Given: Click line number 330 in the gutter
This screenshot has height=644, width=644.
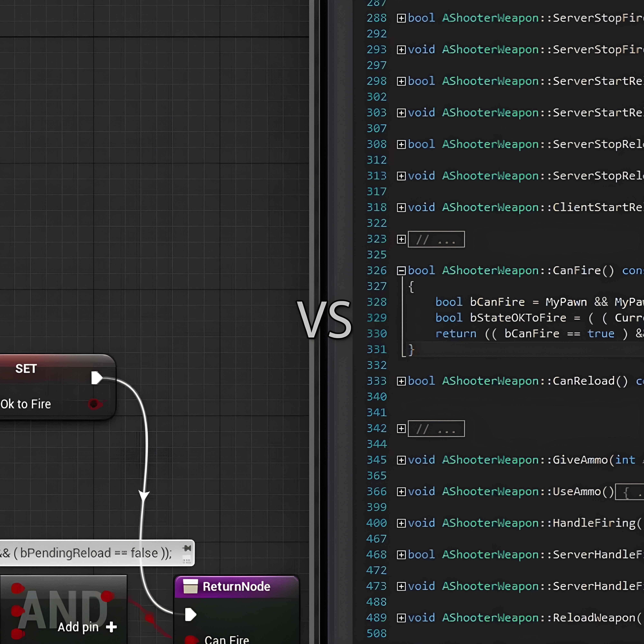Looking at the screenshot, I should tap(377, 334).
